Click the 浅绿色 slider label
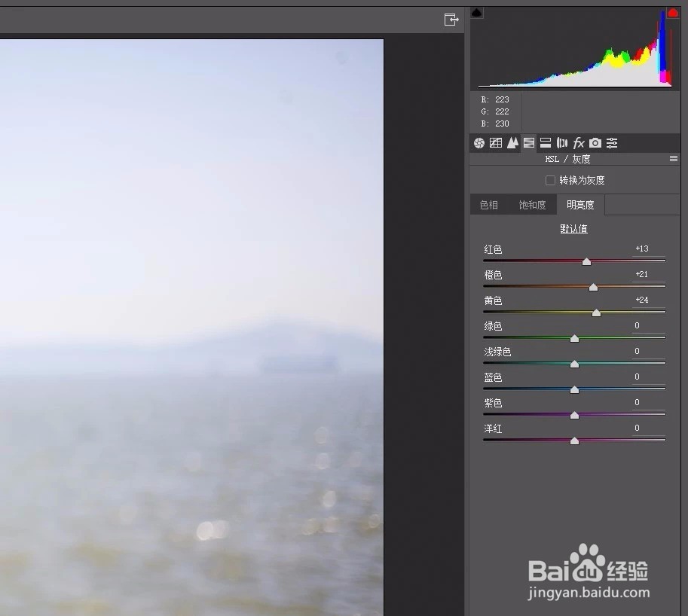 (x=497, y=352)
